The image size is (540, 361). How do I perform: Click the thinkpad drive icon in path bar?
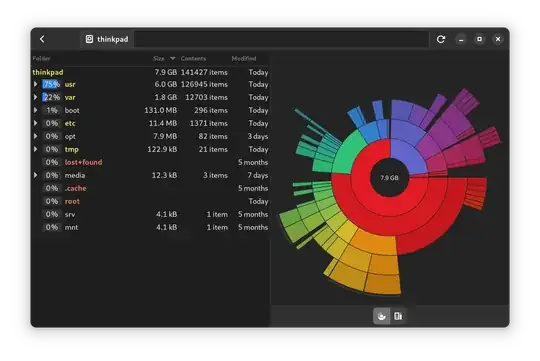[x=89, y=39]
